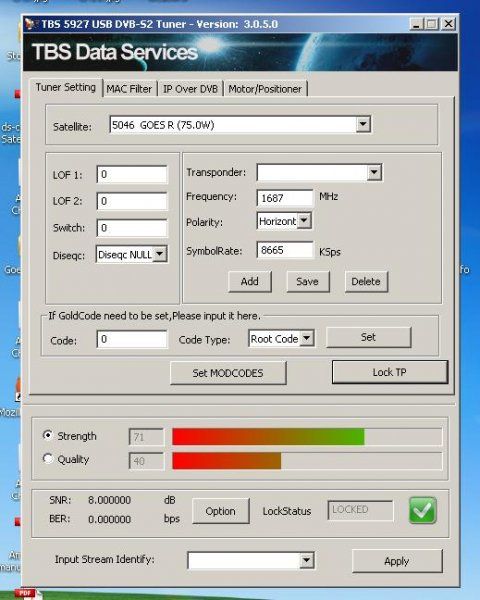This screenshot has width=480, height=600.
Task: Open the Satellite dropdown list
Action: coord(363,124)
